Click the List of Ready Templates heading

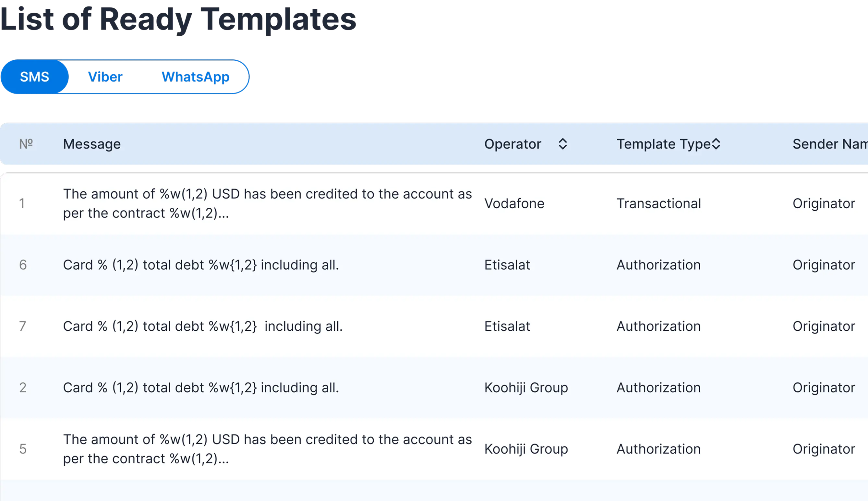(179, 19)
